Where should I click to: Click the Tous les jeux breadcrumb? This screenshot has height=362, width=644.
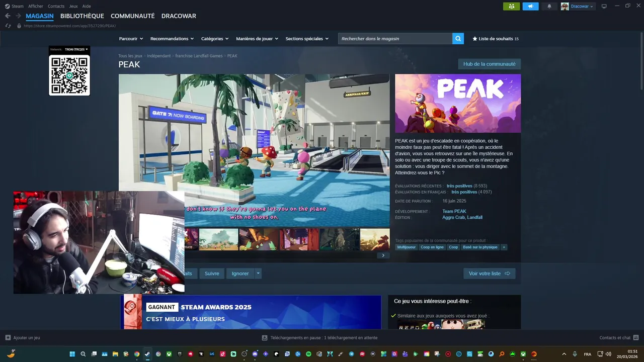click(130, 56)
